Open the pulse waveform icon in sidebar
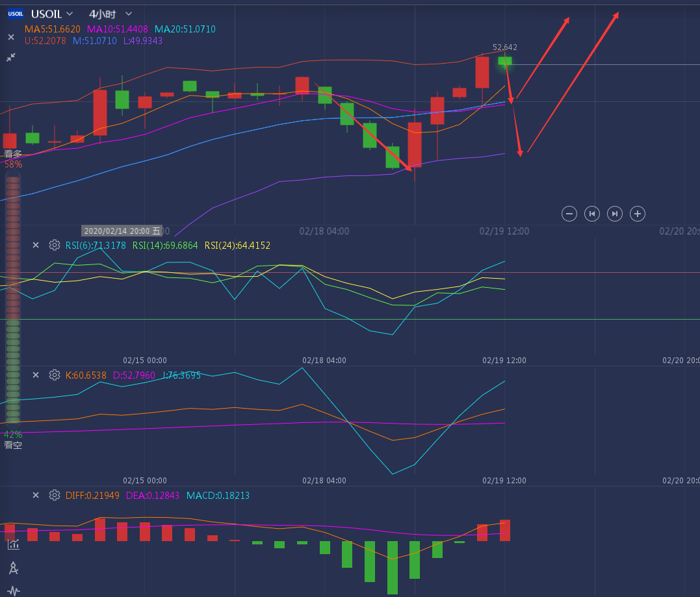Screen dimensions: 700x597 coord(14,591)
